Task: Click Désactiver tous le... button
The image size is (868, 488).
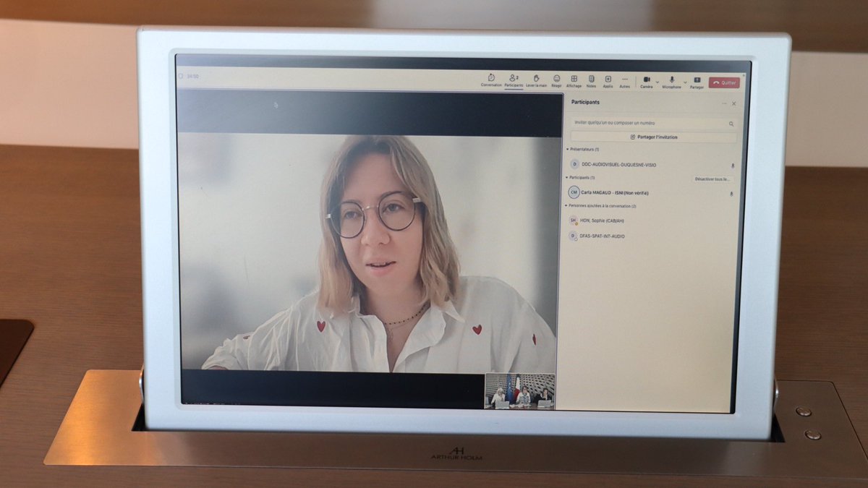Action: [x=712, y=179]
